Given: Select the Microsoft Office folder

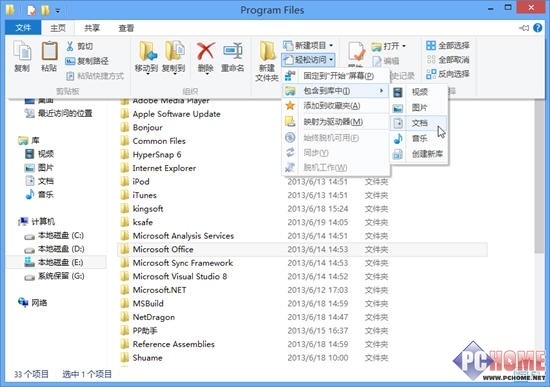Looking at the screenshot, I should coord(302,249).
